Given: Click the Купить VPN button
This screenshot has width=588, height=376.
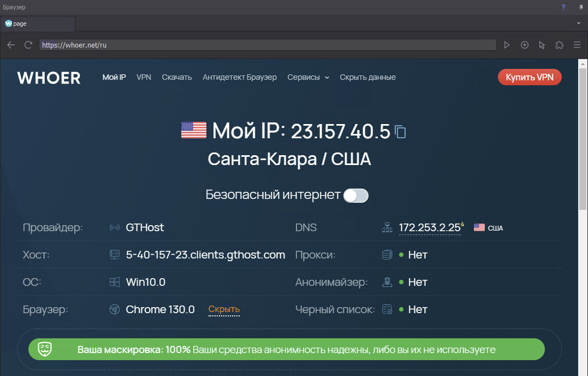Looking at the screenshot, I should point(530,77).
